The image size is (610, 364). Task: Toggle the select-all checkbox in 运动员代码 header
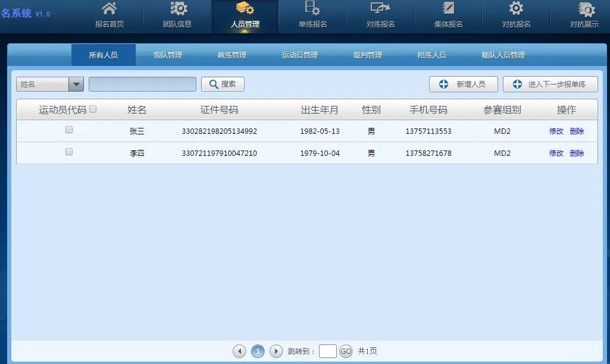93,109
